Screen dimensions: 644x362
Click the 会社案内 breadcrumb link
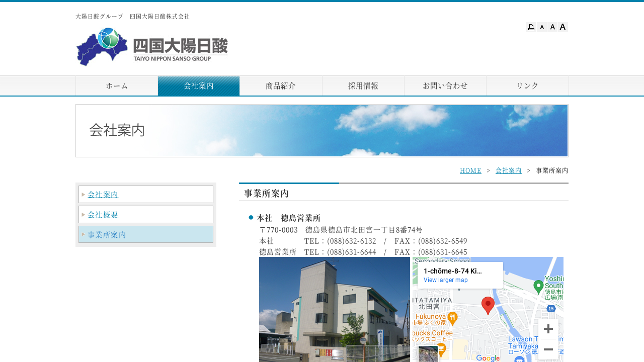(x=508, y=170)
